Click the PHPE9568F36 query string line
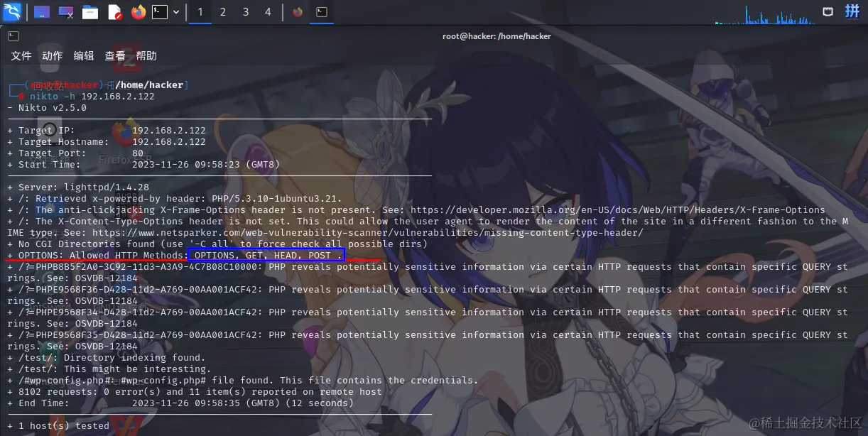This screenshot has width=868, height=436. tap(428, 295)
